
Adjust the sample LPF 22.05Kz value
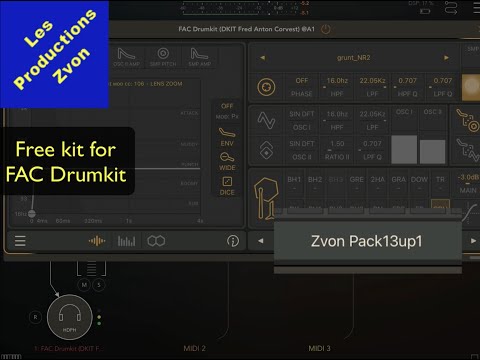point(372,87)
